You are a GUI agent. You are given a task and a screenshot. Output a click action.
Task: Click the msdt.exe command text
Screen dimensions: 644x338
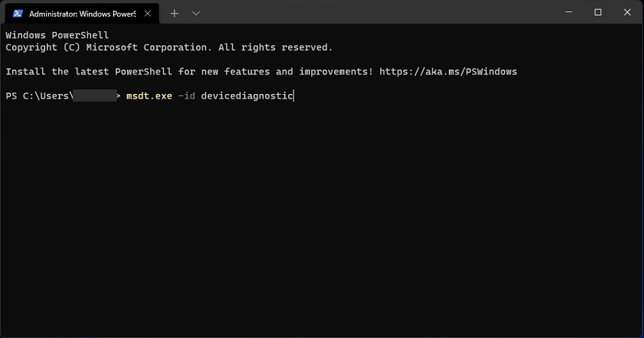coord(149,96)
